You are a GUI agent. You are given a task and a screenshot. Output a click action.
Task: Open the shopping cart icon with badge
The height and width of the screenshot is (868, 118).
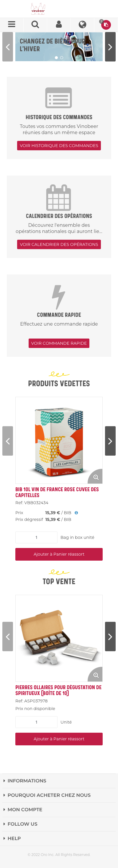[106, 25]
